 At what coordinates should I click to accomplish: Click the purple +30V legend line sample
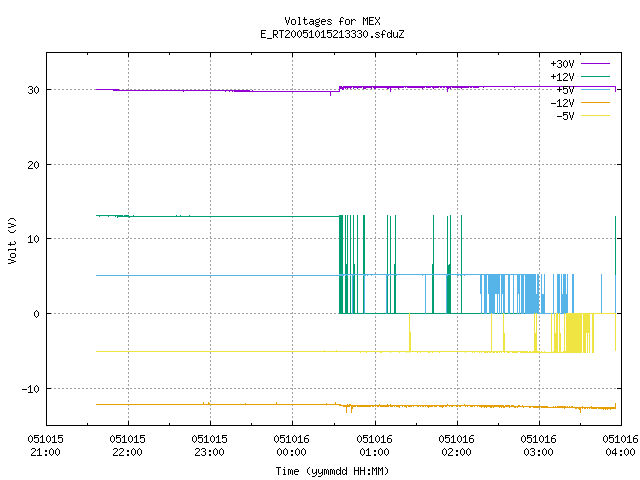595,64
